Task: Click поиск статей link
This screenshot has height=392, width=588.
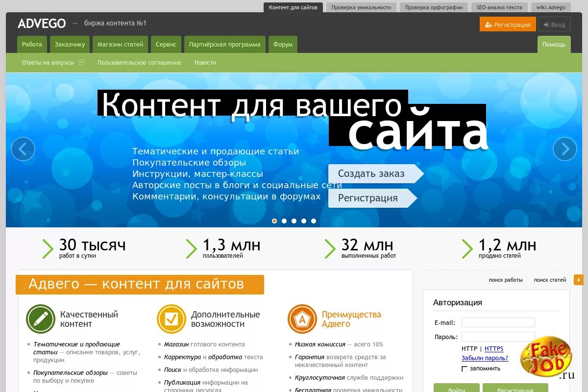Action: 550,280
